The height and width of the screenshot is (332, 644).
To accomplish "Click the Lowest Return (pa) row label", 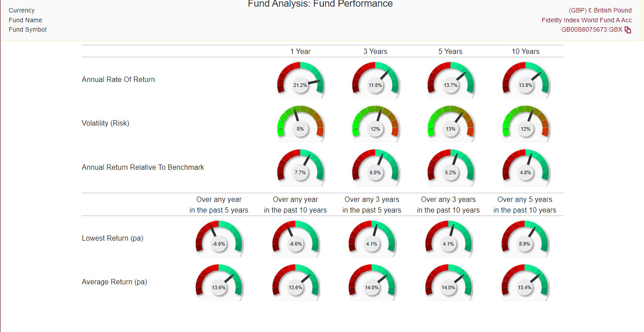I will pyautogui.click(x=112, y=238).
